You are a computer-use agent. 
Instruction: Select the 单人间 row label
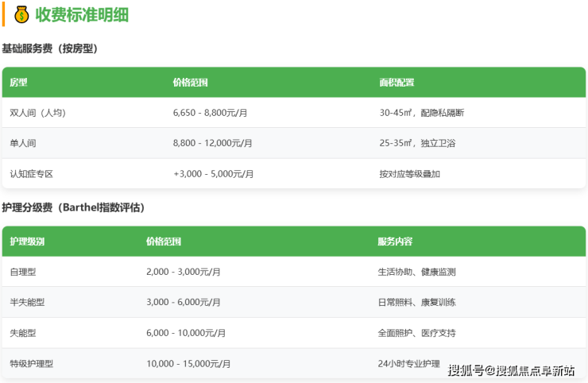(23, 143)
